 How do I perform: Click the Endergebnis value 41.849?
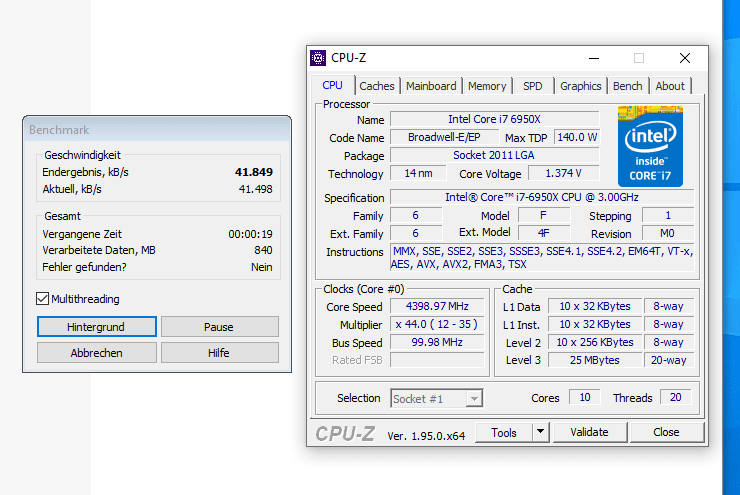click(254, 172)
